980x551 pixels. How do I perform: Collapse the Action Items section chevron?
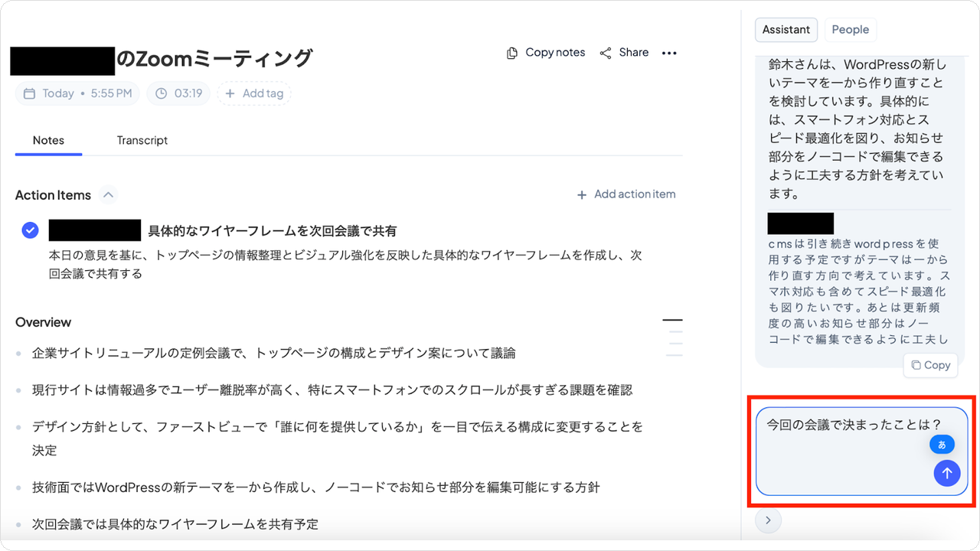109,195
